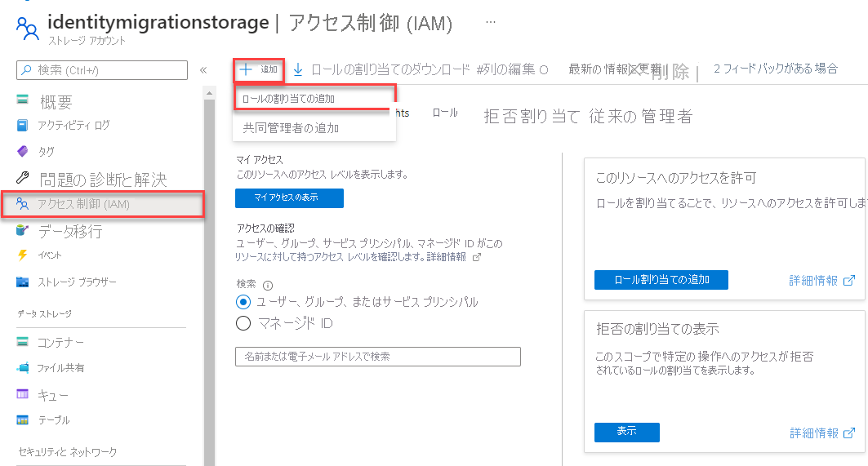Viewport: 868px width, 466px height.
Task: Click the containers icon
Action: tap(22, 341)
